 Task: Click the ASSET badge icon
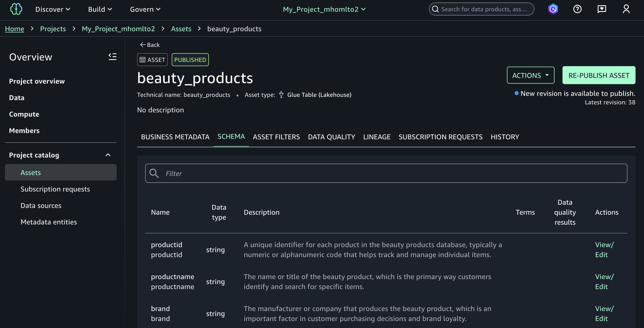pyautogui.click(x=143, y=60)
